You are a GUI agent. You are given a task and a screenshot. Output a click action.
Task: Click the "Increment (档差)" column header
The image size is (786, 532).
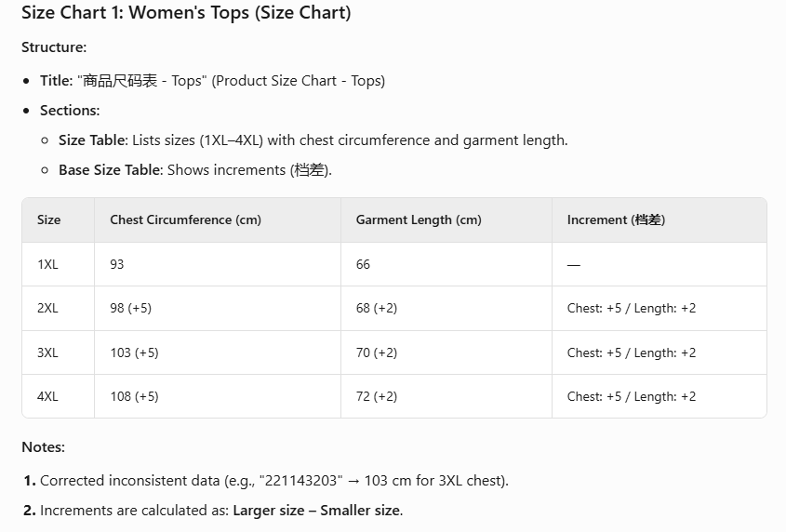616,220
